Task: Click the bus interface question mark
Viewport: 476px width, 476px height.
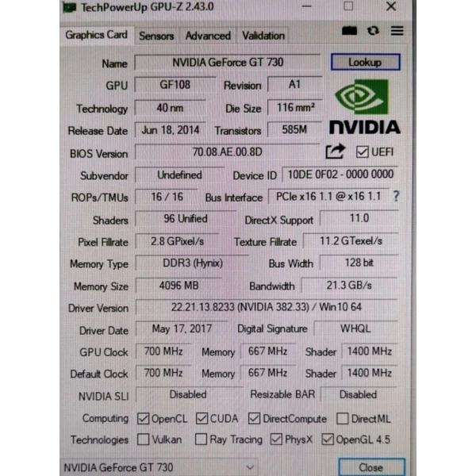Action: point(396,197)
